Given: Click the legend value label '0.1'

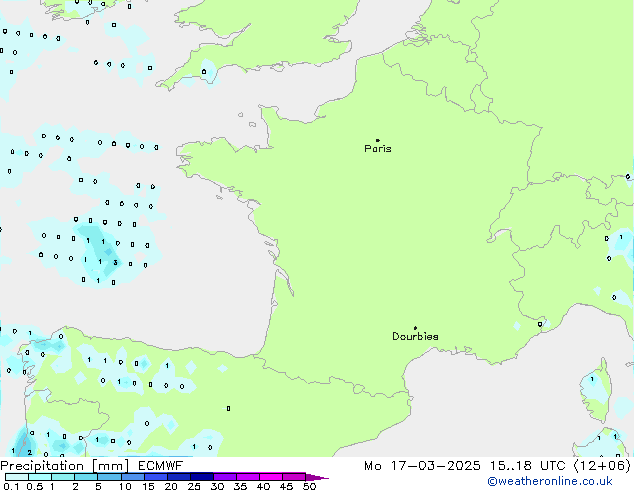Looking at the screenshot, I should pos(11,486).
